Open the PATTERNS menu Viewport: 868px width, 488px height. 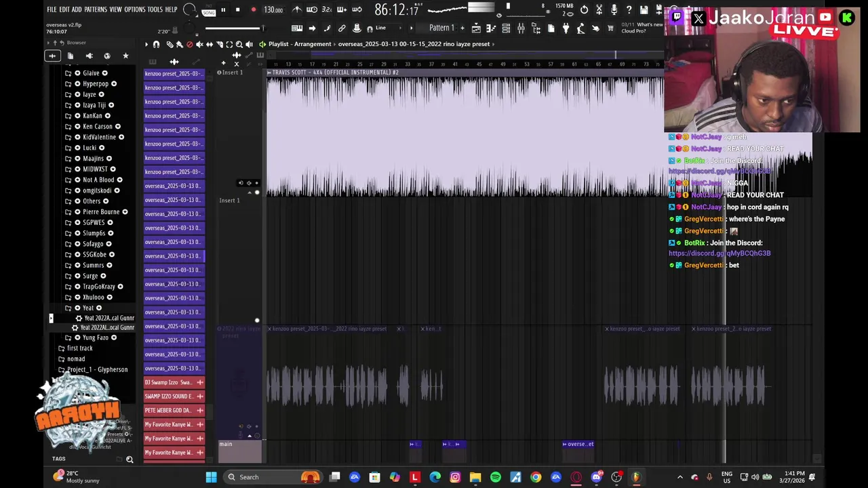96,9
